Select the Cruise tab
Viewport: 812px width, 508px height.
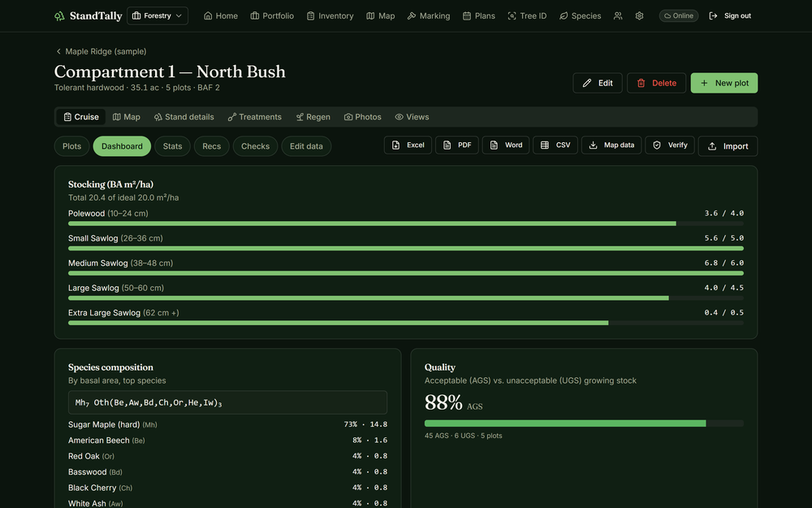coord(80,117)
